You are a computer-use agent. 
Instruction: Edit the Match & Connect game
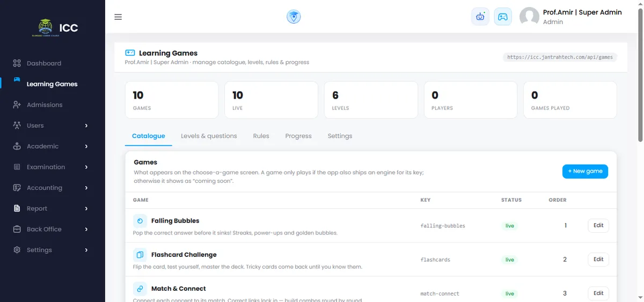(598, 293)
